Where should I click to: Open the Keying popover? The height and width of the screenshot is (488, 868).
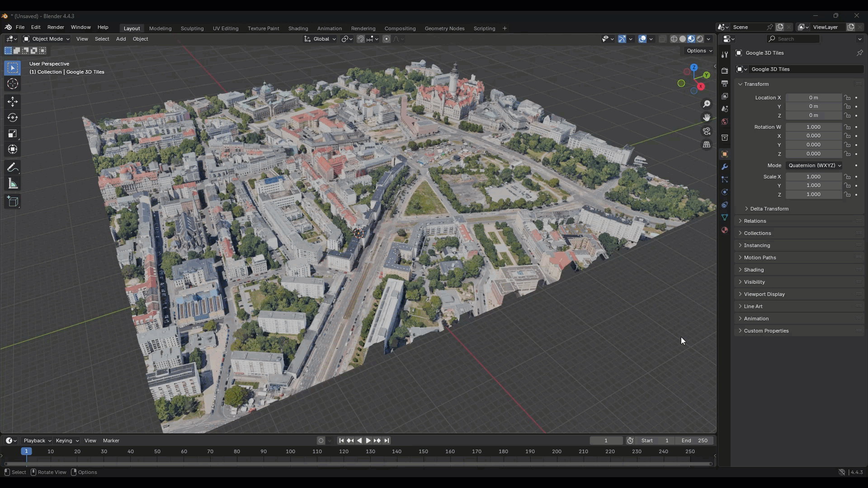67,441
